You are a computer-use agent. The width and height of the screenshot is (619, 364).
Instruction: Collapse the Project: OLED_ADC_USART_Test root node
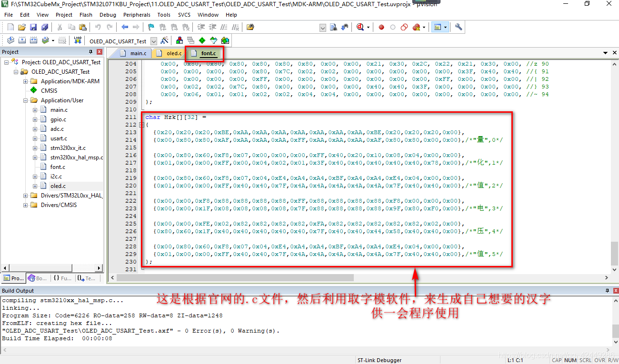[6, 62]
